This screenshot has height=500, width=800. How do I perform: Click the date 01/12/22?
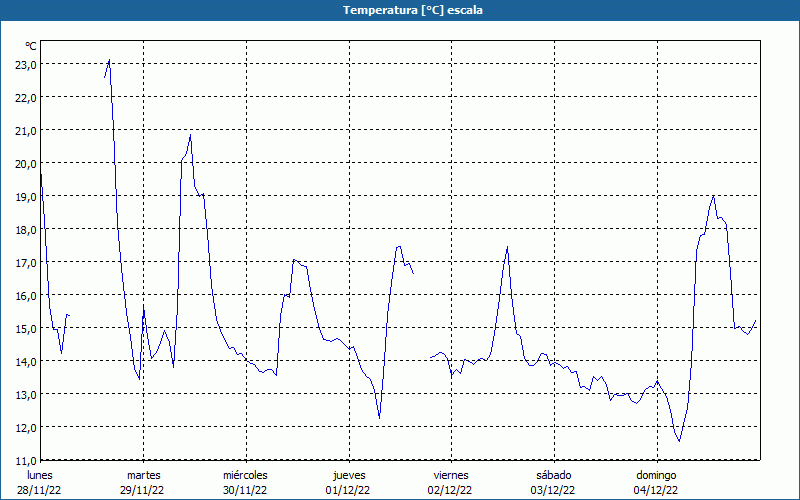348,490
